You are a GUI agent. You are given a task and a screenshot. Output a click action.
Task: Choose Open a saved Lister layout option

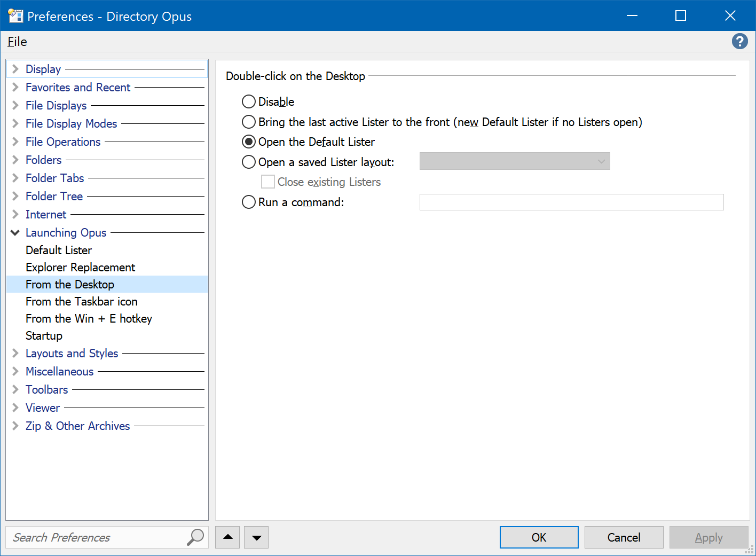(x=249, y=162)
